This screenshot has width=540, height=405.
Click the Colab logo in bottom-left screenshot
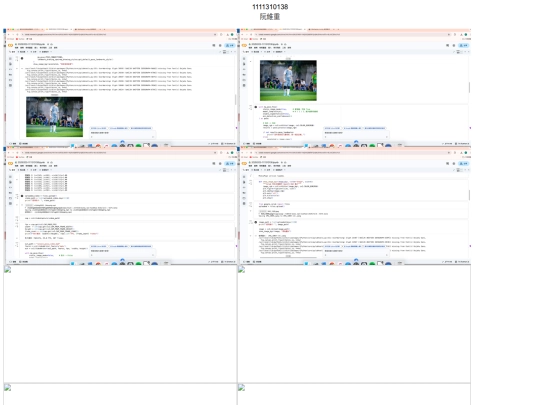[10, 164]
